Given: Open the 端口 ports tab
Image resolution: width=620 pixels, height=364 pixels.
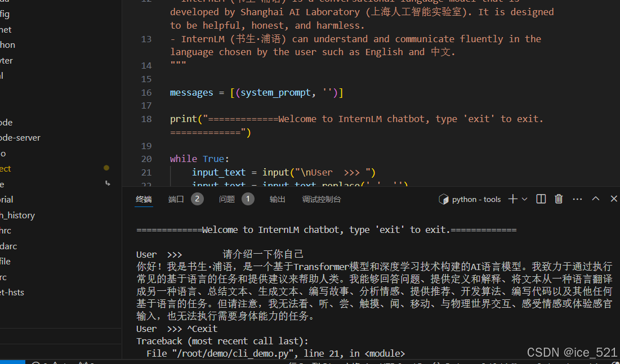Looking at the screenshot, I should pos(176,199).
